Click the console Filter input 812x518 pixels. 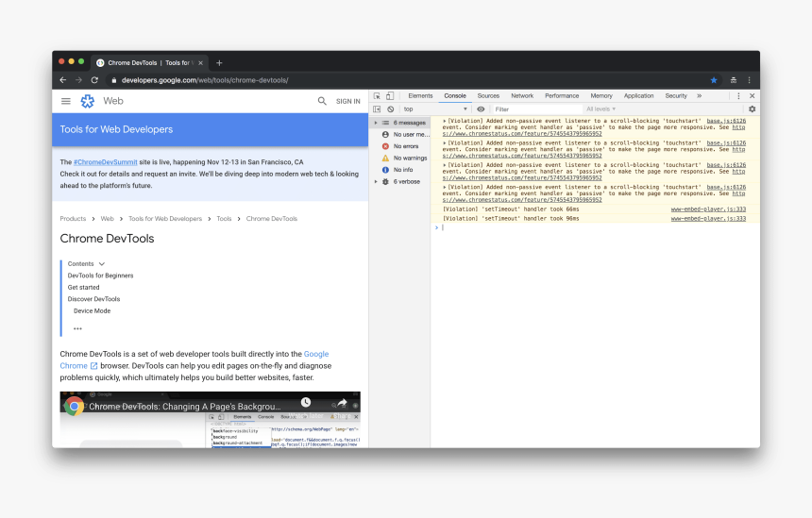pyautogui.click(x=536, y=109)
